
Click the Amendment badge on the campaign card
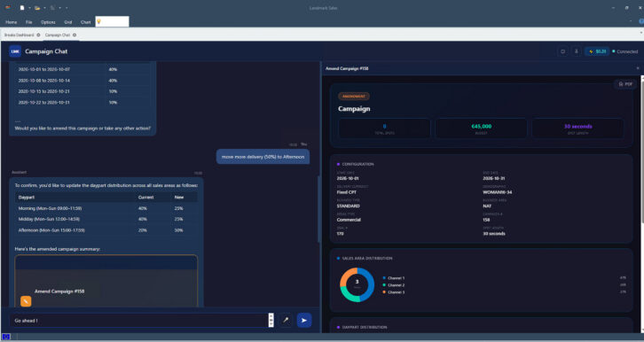tap(354, 97)
